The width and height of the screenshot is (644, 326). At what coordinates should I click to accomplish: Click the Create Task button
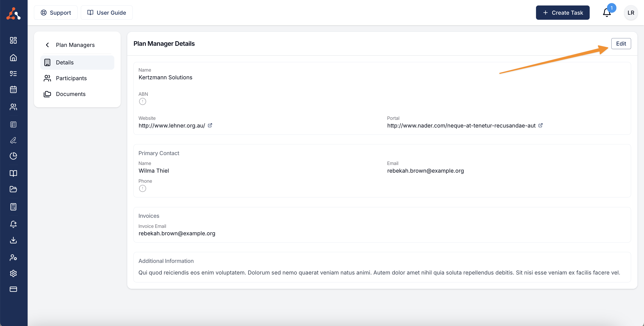click(x=563, y=13)
